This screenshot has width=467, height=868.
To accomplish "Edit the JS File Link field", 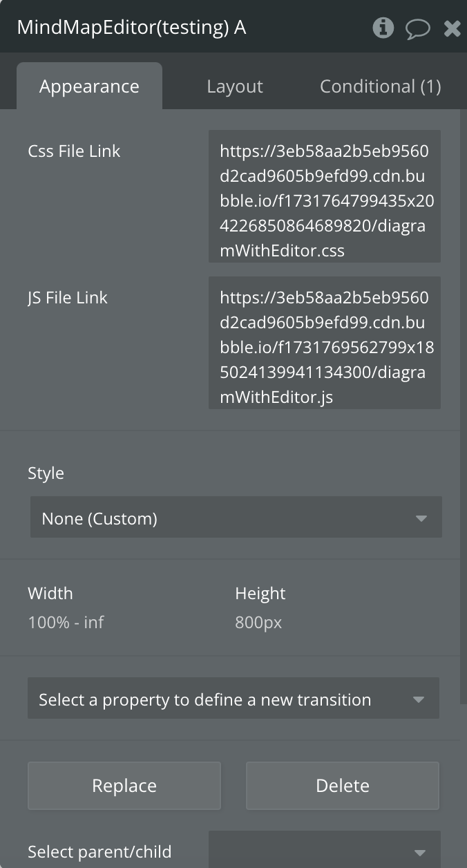I will tap(325, 343).
